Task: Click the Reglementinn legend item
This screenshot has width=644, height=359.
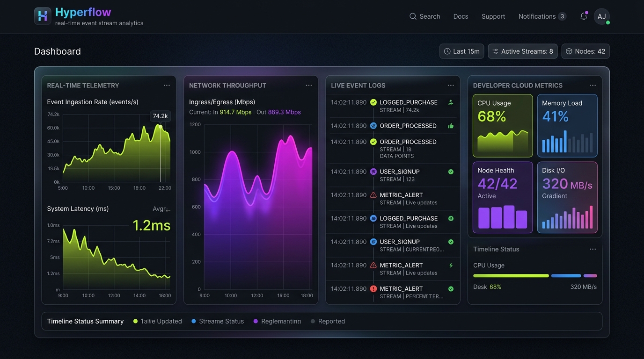Action: [277, 321]
